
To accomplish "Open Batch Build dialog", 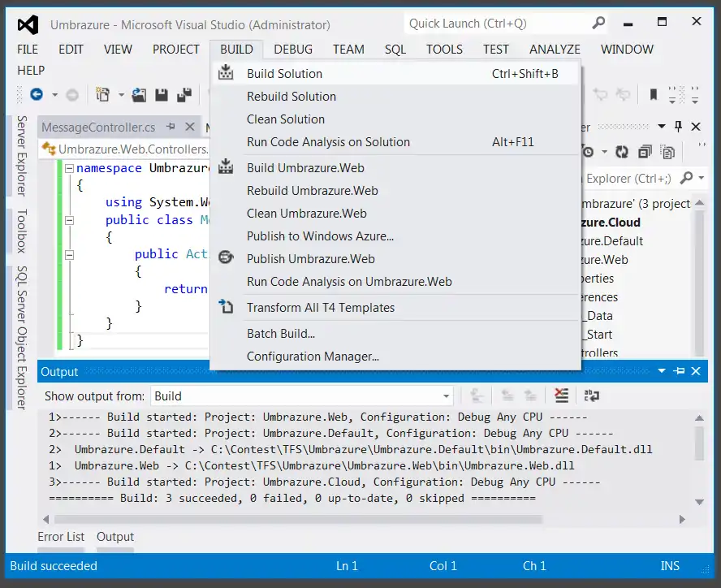I will (x=395, y=334).
